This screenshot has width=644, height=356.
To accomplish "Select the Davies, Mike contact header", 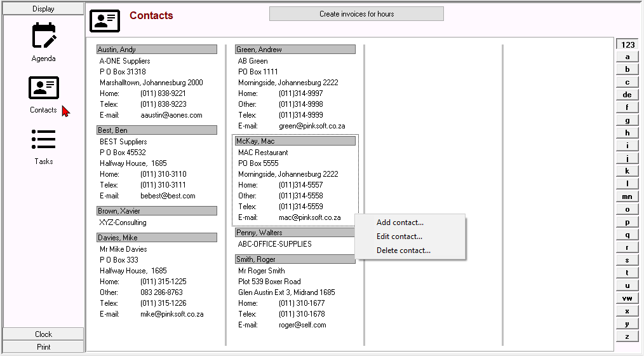I will point(157,238).
